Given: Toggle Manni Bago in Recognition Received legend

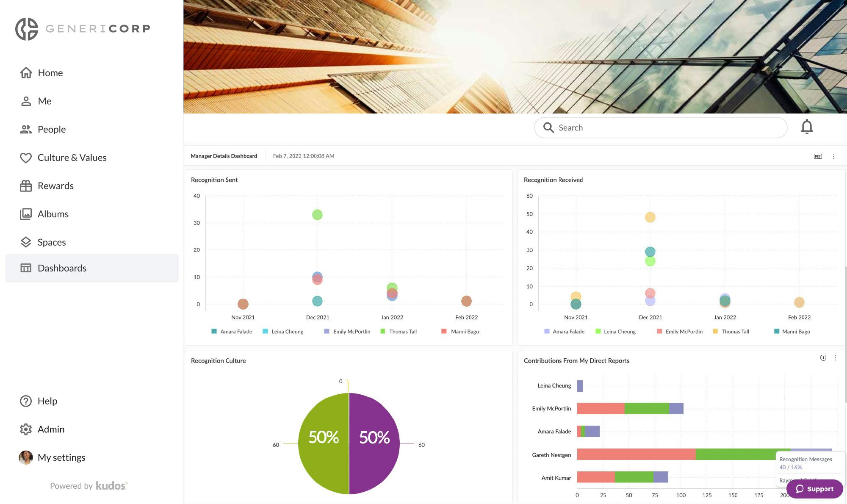Looking at the screenshot, I should [795, 332].
